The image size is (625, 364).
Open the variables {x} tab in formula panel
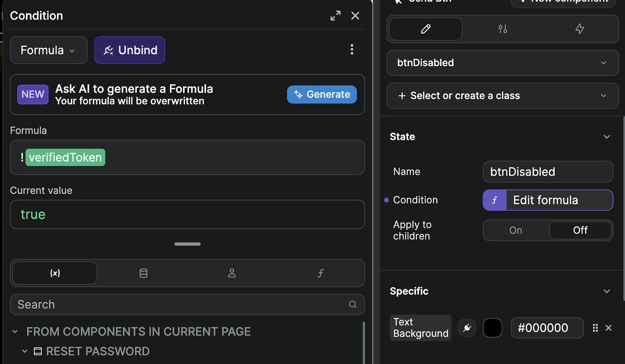coord(54,273)
